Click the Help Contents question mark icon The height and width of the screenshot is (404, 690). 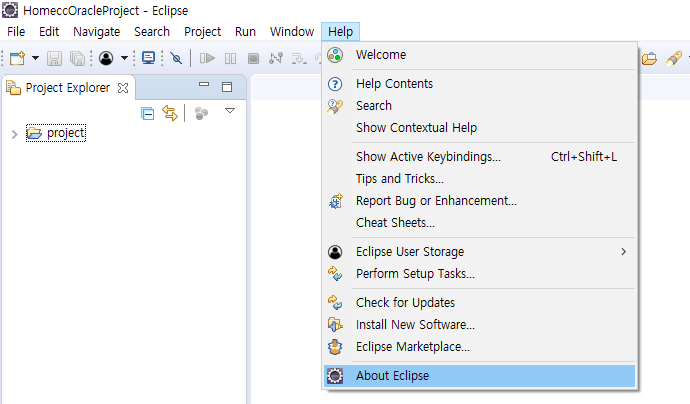tap(335, 84)
